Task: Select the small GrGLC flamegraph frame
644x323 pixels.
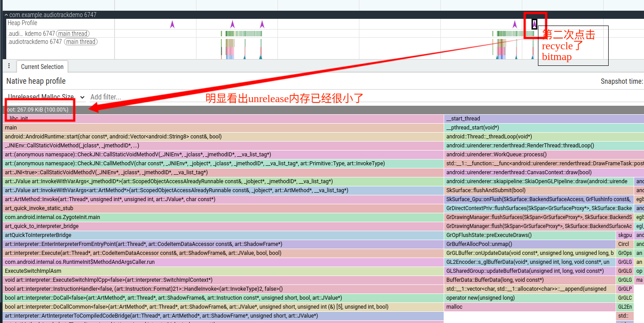Action: point(625,298)
